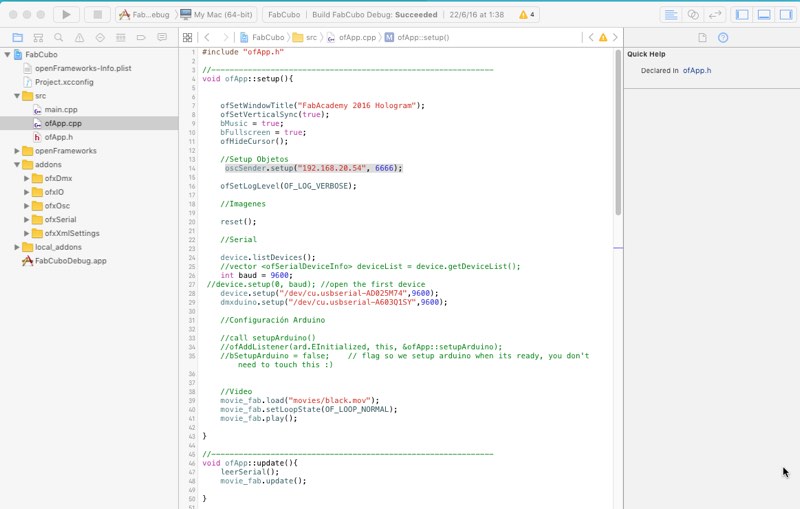Show the Test navigator
800x509 pixels.
100,37
